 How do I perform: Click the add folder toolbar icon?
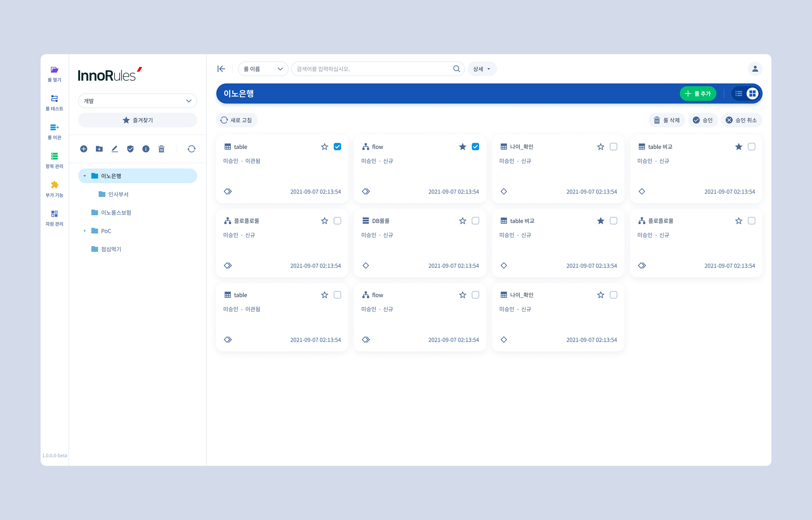tap(99, 149)
